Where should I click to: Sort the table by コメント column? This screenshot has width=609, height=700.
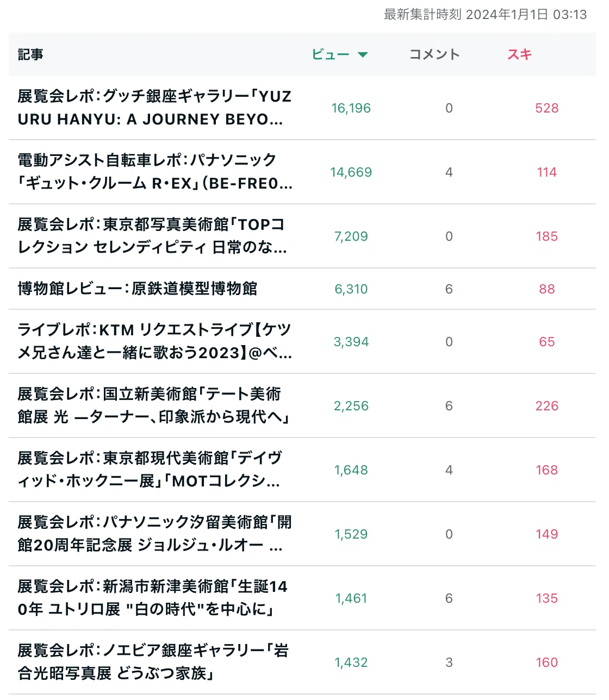tap(434, 54)
